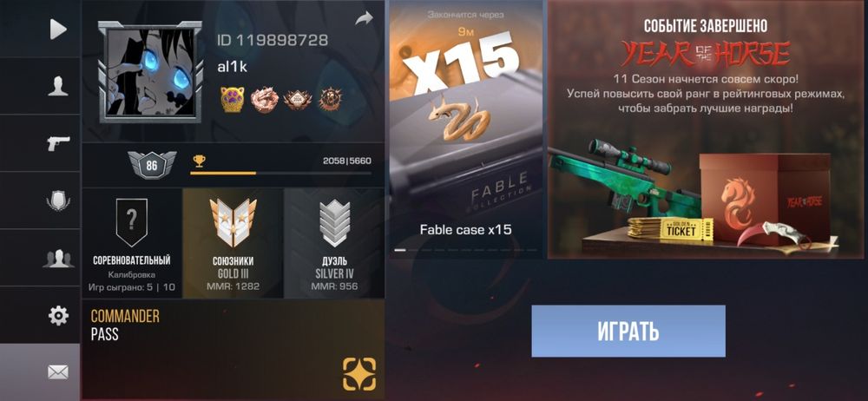Open the Соревновательный calibration mode tile
The height and width of the screenshot is (401, 868).
click(x=132, y=243)
